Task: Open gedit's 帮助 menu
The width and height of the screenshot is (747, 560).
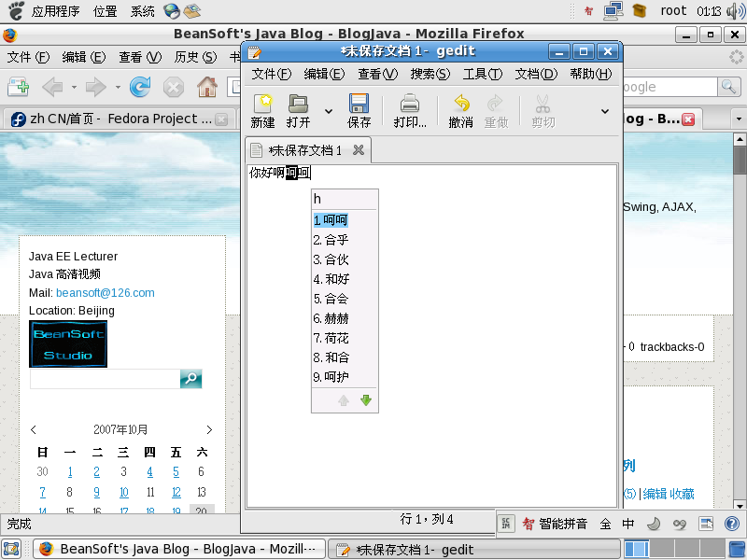Action: (x=591, y=74)
